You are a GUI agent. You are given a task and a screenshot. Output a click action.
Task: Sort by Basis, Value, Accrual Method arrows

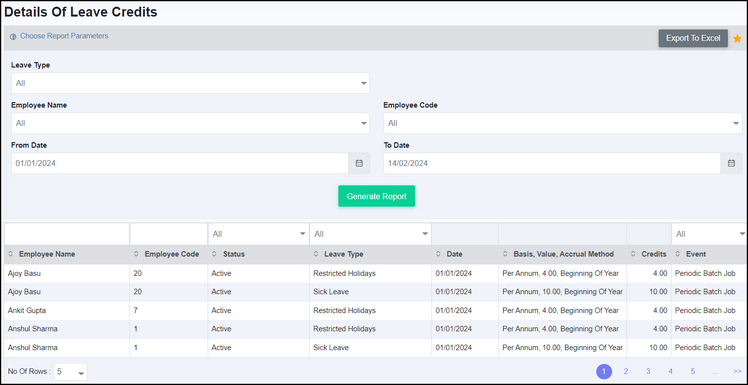[505, 254]
